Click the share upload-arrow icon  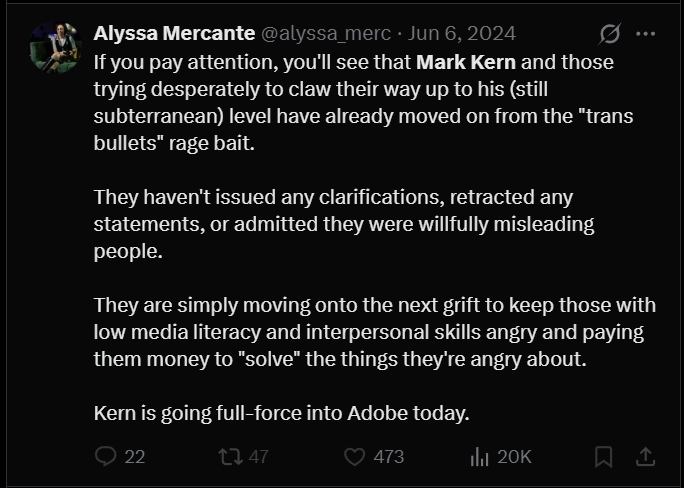point(646,457)
